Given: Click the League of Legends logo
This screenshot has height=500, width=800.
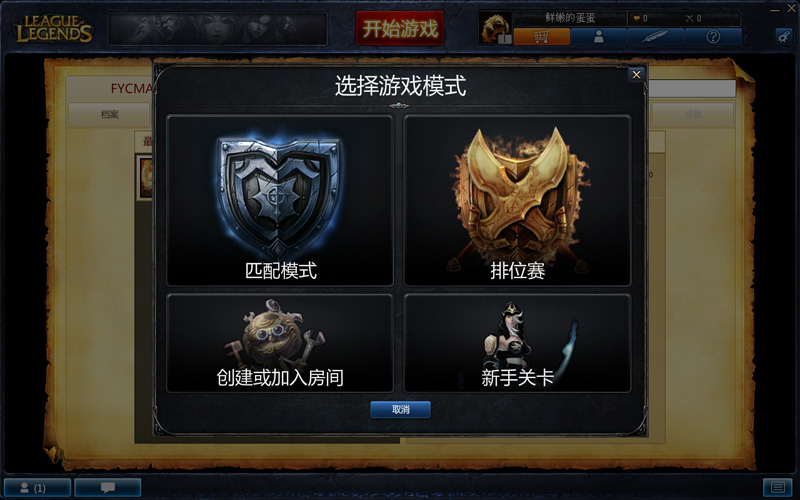Looking at the screenshot, I should [54, 29].
